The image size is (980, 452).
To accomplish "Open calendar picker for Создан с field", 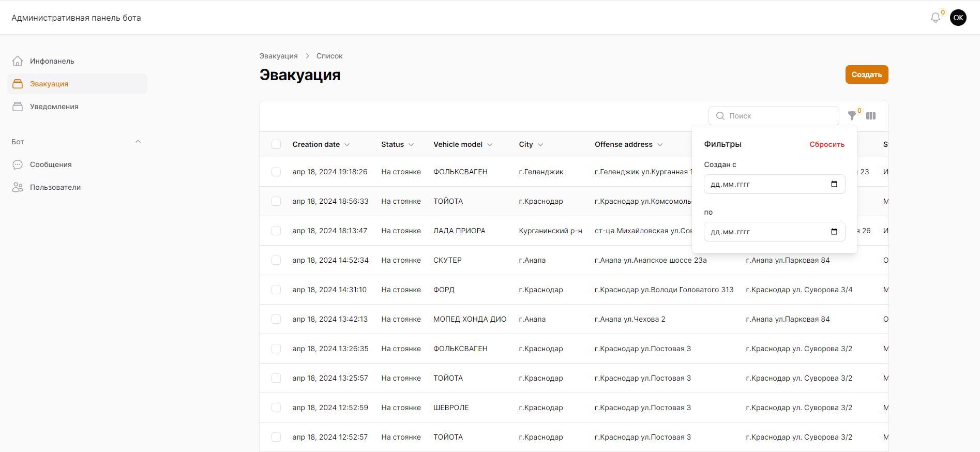I will (x=834, y=184).
